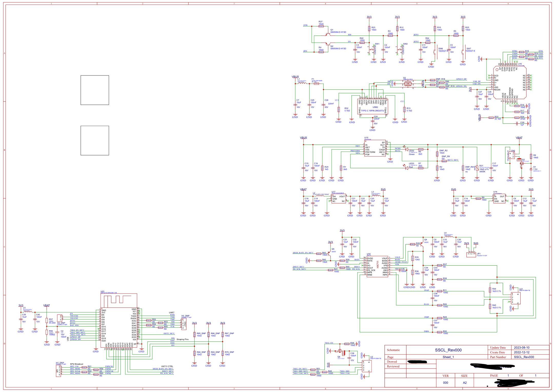
Task: Select the H3_DNP JTAG header symbol
Action: [x=184, y=324]
